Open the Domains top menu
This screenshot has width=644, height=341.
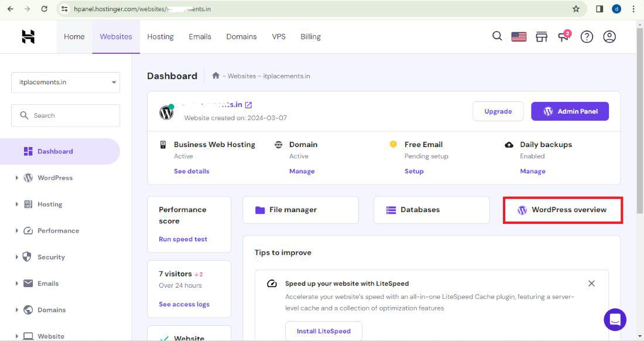click(x=241, y=36)
